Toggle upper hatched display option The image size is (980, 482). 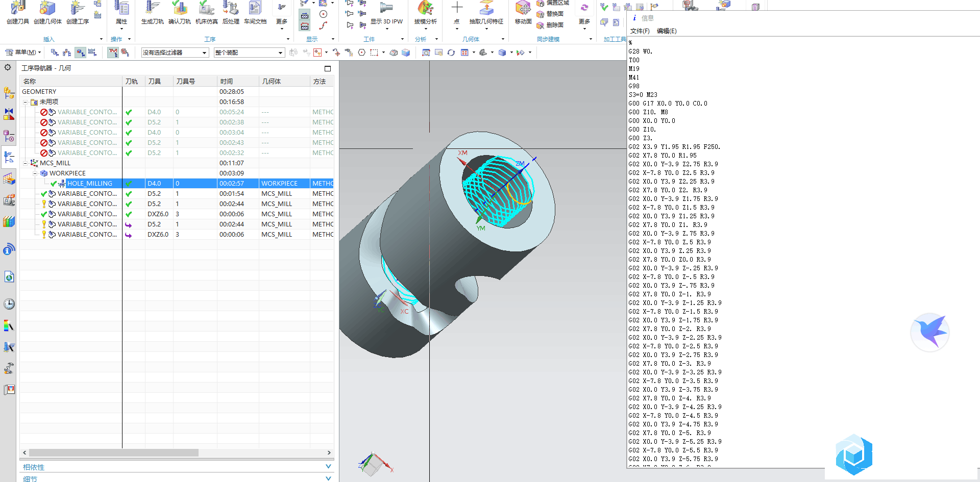click(305, 16)
